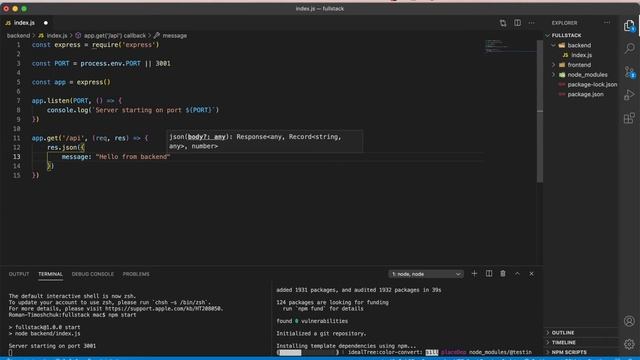640x360 pixels.
Task: Select the index.js editor tab
Action: pyautogui.click(x=24, y=23)
